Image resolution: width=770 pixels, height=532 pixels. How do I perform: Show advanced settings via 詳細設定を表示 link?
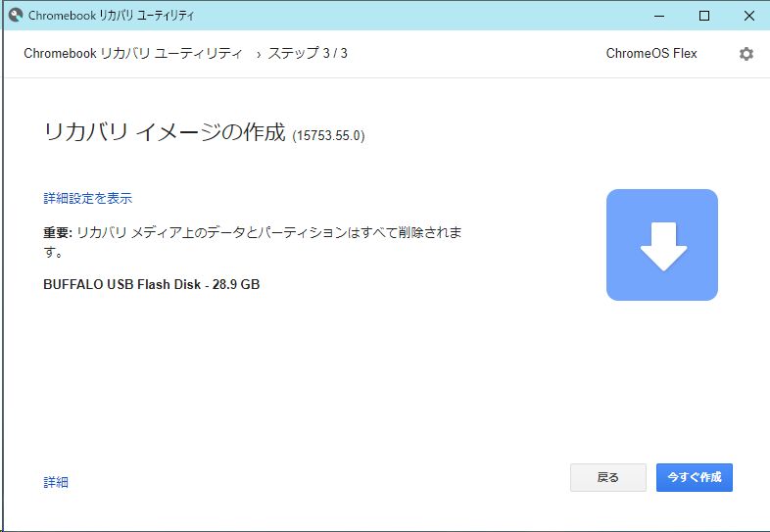[x=88, y=198]
